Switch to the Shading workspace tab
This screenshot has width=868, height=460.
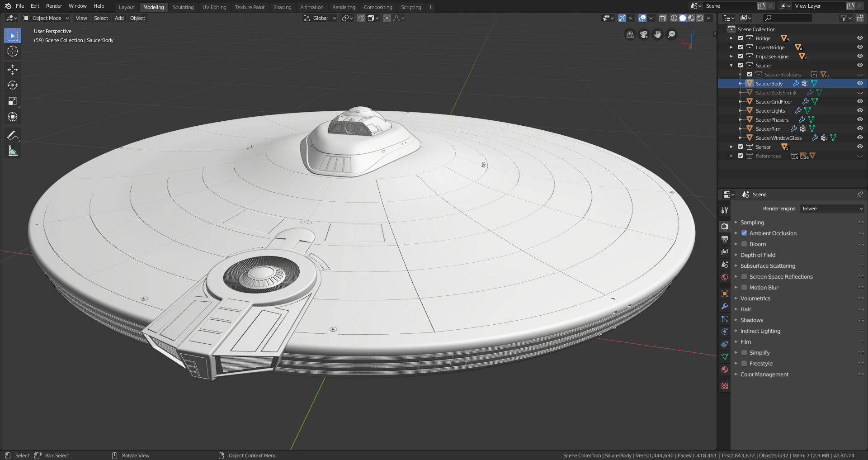[282, 7]
